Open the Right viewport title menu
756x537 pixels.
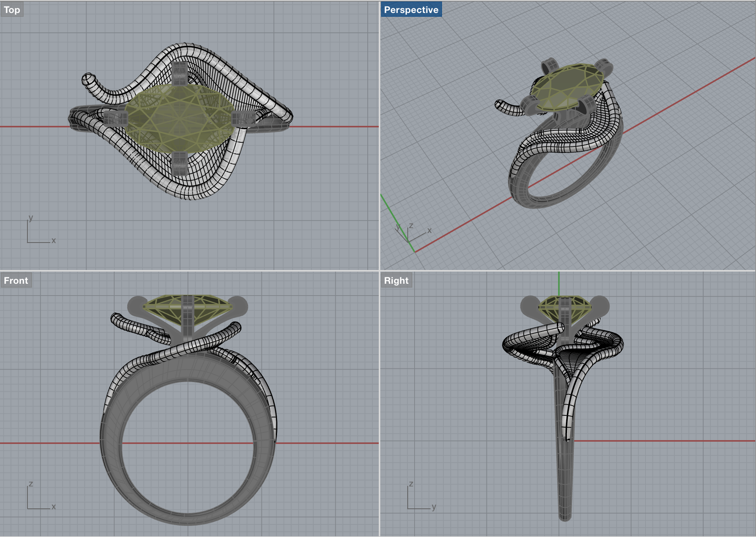pyautogui.click(x=396, y=281)
